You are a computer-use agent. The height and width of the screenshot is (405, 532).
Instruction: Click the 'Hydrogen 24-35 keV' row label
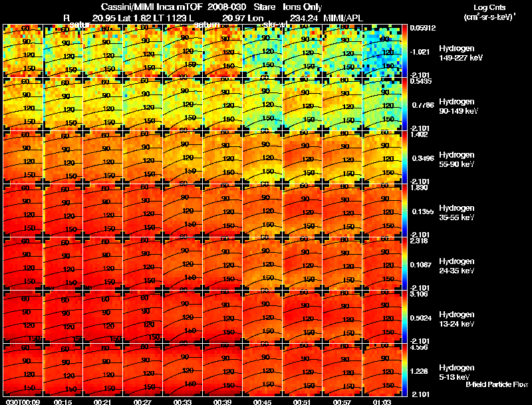pyautogui.click(x=457, y=265)
